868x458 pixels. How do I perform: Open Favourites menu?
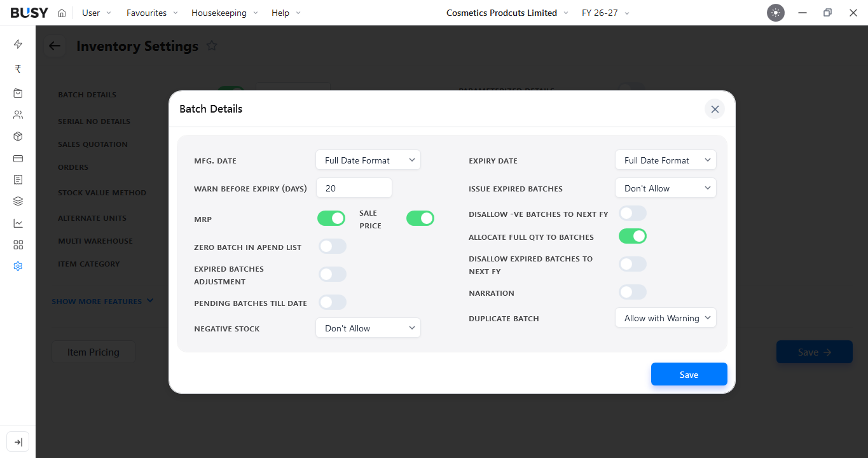point(152,13)
